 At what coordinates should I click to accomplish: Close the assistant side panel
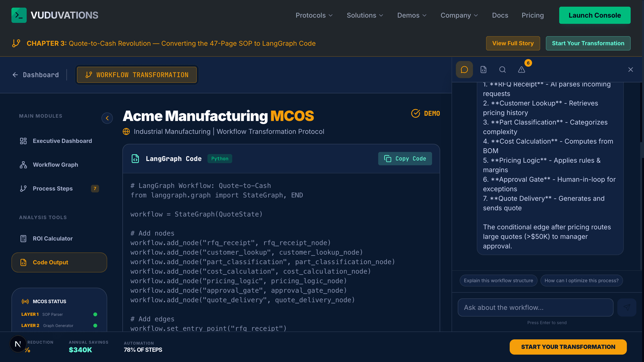630,70
